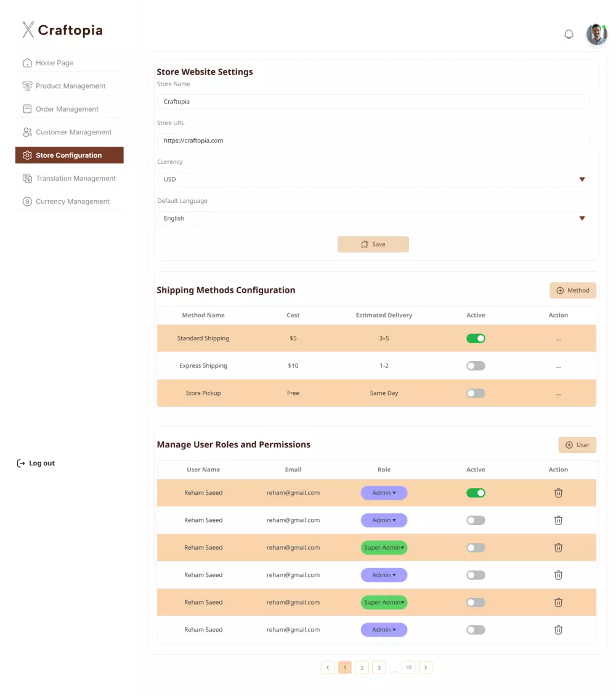Open the Order Management sidebar icon

28,108
